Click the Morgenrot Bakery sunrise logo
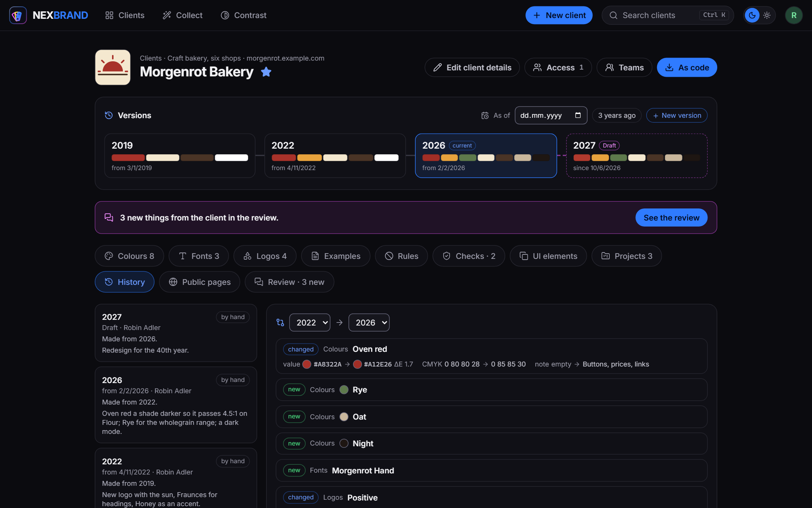812x508 pixels. coord(113,67)
